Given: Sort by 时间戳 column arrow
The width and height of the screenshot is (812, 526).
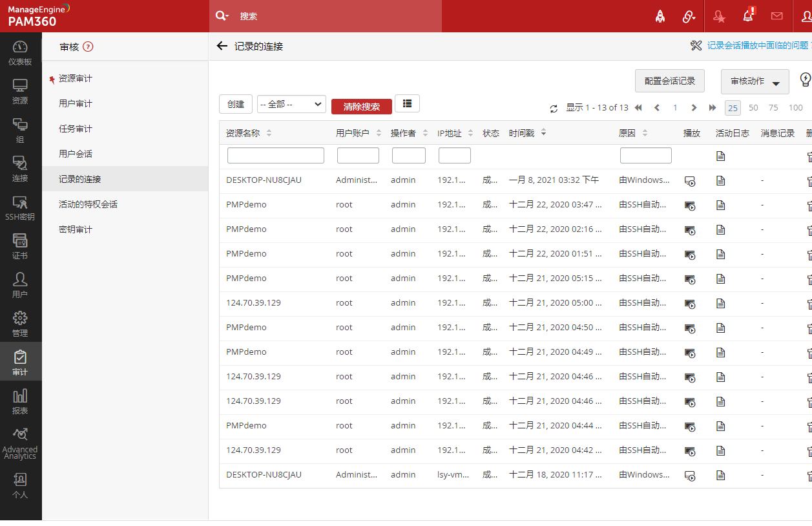Looking at the screenshot, I should 544,133.
